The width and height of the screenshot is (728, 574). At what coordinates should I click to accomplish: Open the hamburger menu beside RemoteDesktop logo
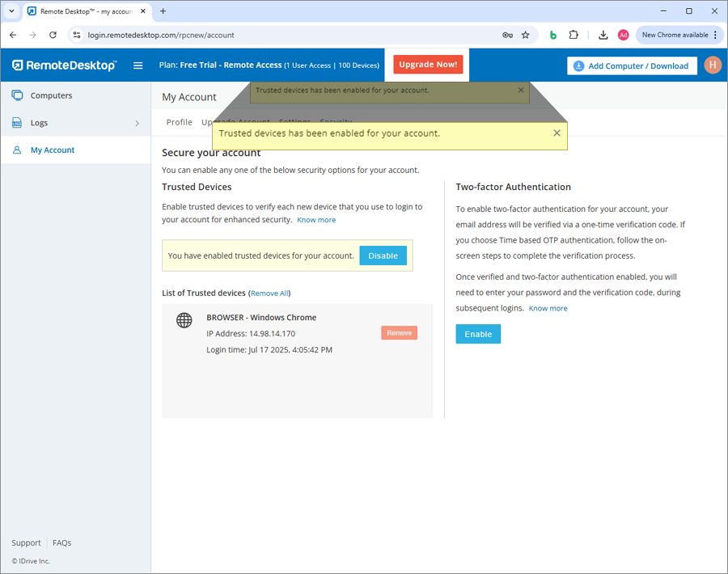click(138, 65)
